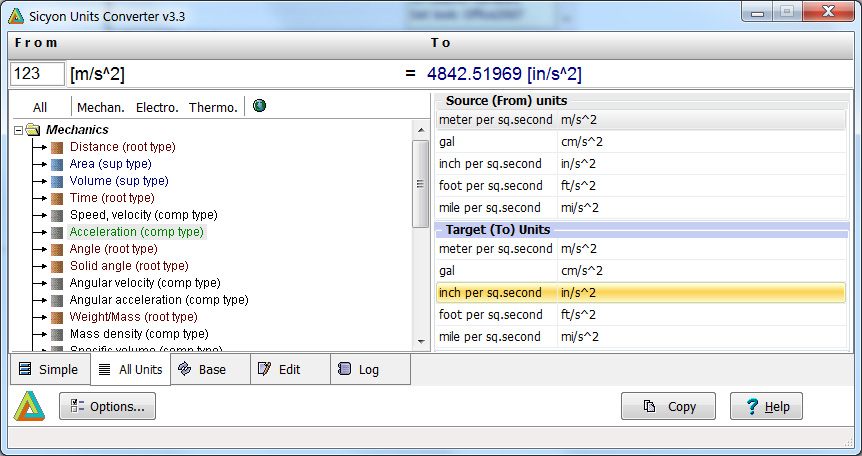Open Help
The image size is (862, 456).
click(x=766, y=406)
